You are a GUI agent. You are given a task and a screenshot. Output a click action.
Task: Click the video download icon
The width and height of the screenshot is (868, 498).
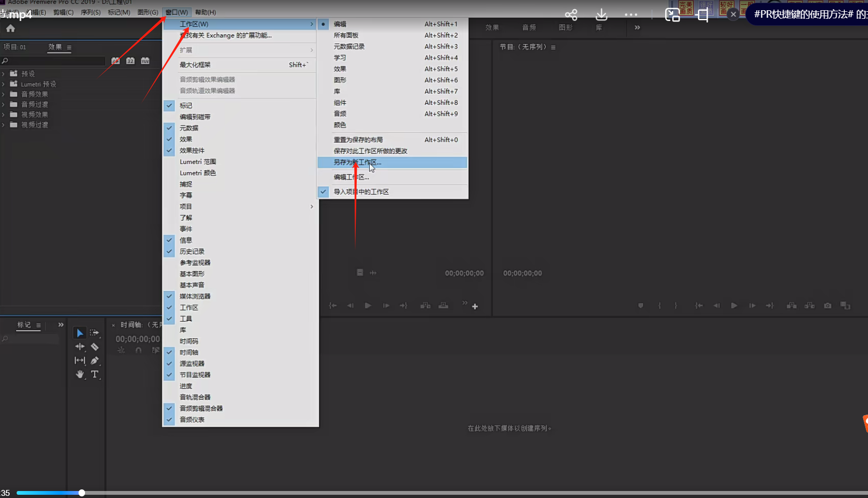click(601, 15)
